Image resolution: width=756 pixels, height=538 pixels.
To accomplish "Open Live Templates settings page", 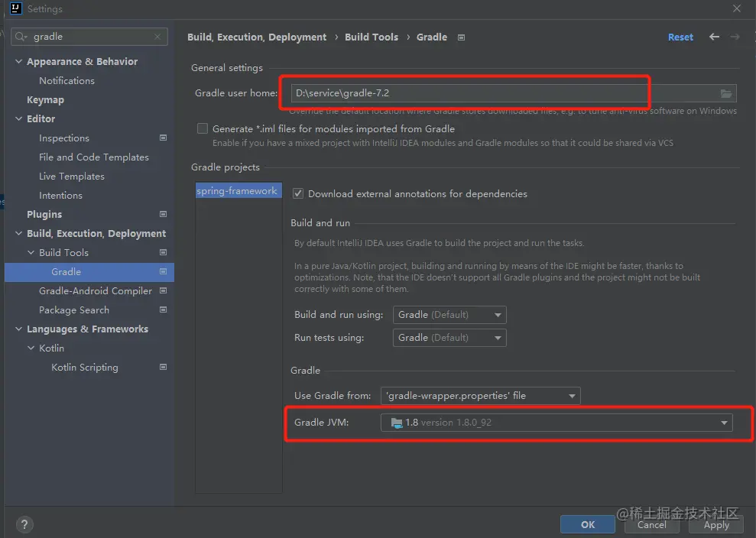I will point(72,176).
